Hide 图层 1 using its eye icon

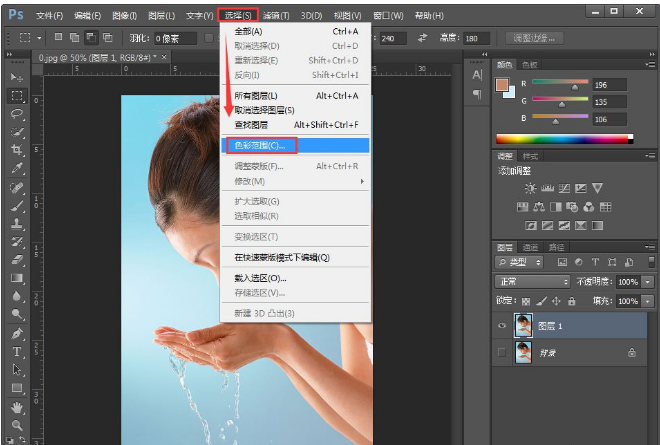coord(503,324)
